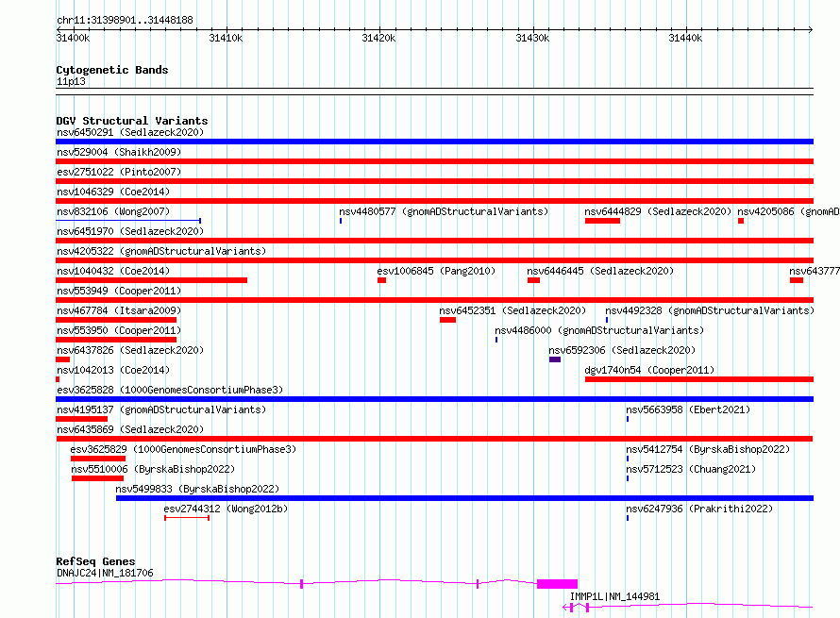
Task: Click the blue nsv5499833 variant bar
Action: (x=464, y=498)
